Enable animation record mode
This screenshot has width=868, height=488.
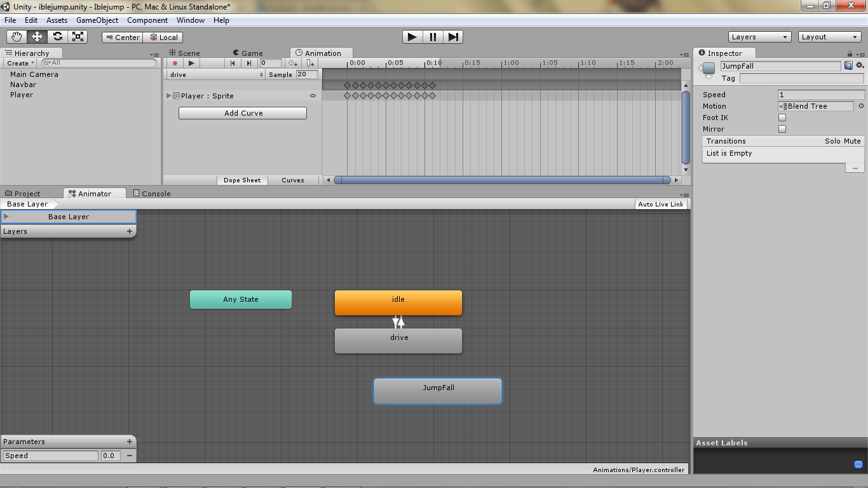pos(175,63)
